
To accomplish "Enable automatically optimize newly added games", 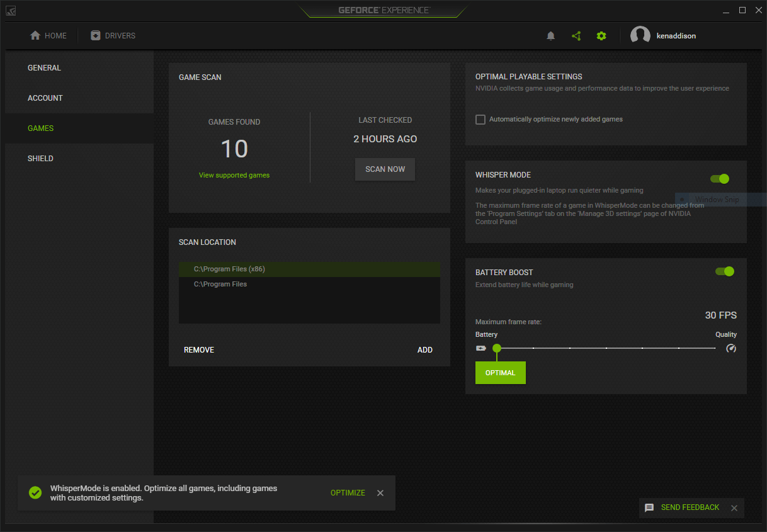I will coord(480,119).
